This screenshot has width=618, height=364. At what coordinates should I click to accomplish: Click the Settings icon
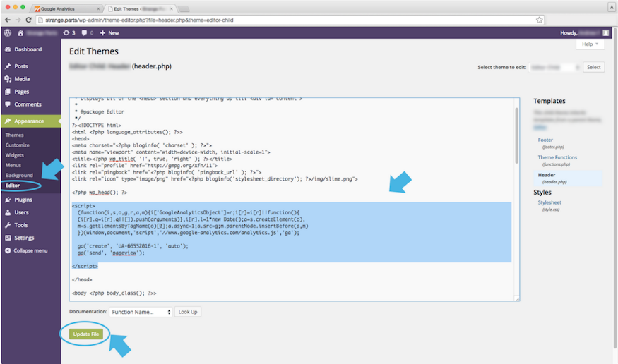tap(8, 238)
